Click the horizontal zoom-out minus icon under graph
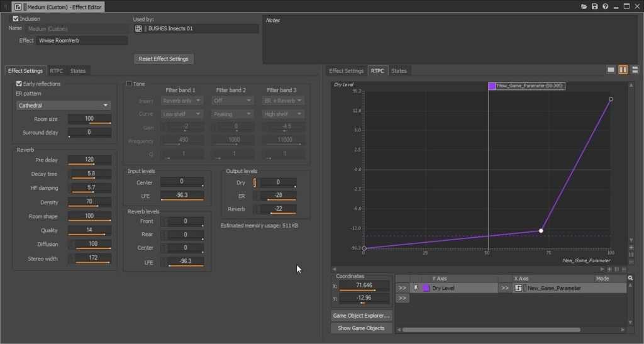This screenshot has height=344, width=644. click(x=624, y=269)
